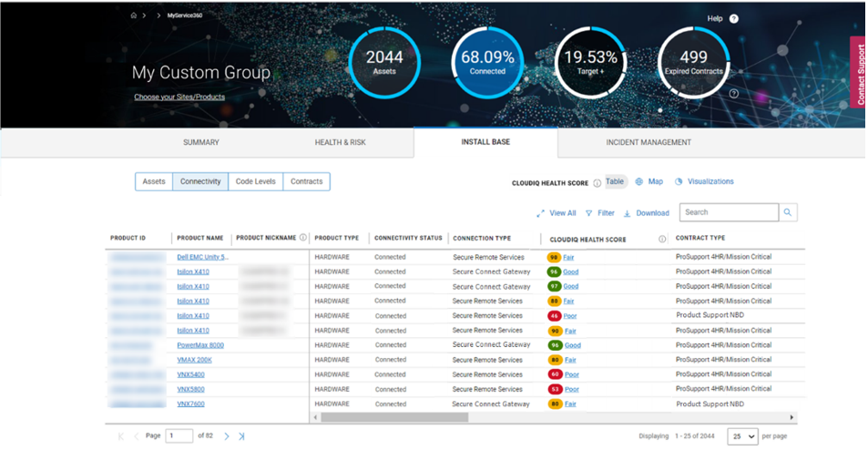Click the home icon in breadcrumb
This screenshot has width=868, height=450.
pyautogui.click(x=134, y=15)
